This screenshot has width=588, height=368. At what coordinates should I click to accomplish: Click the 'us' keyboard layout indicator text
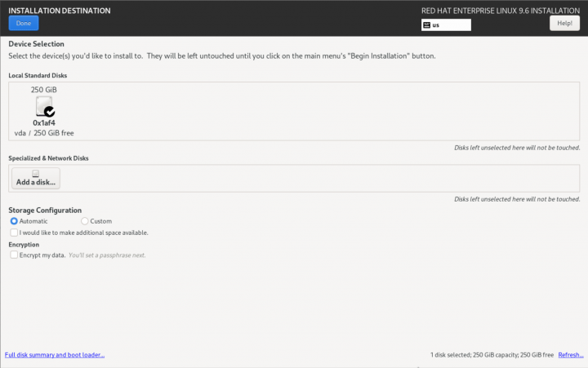436,25
